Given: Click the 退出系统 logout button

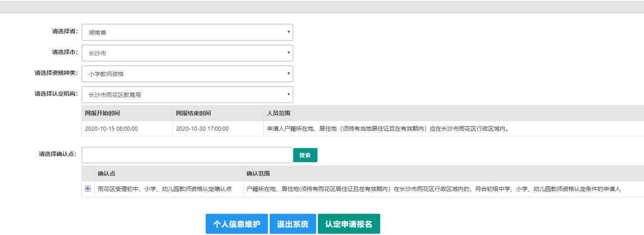Looking at the screenshot, I should point(293,224).
